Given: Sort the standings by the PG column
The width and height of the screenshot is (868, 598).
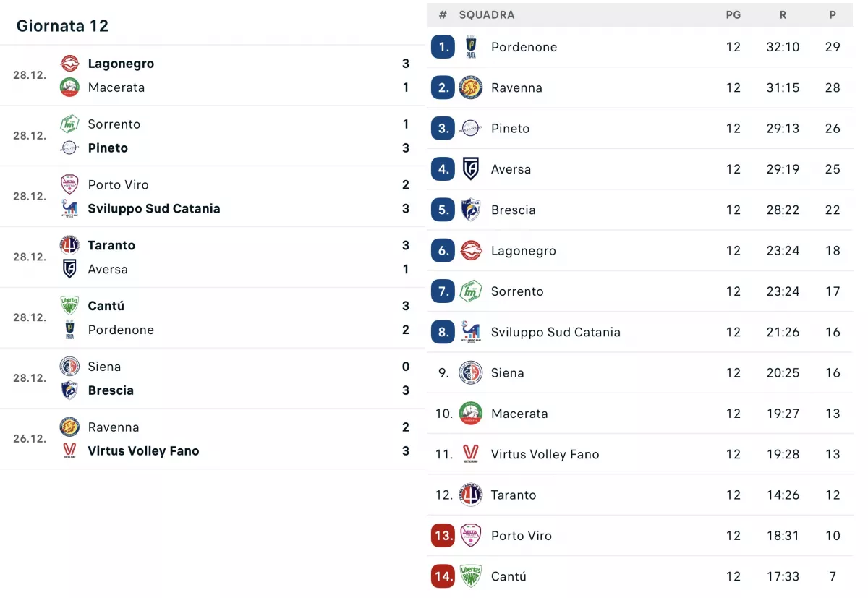Looking at the screenshot, I should pyautogui.click(x=733, y=14).
